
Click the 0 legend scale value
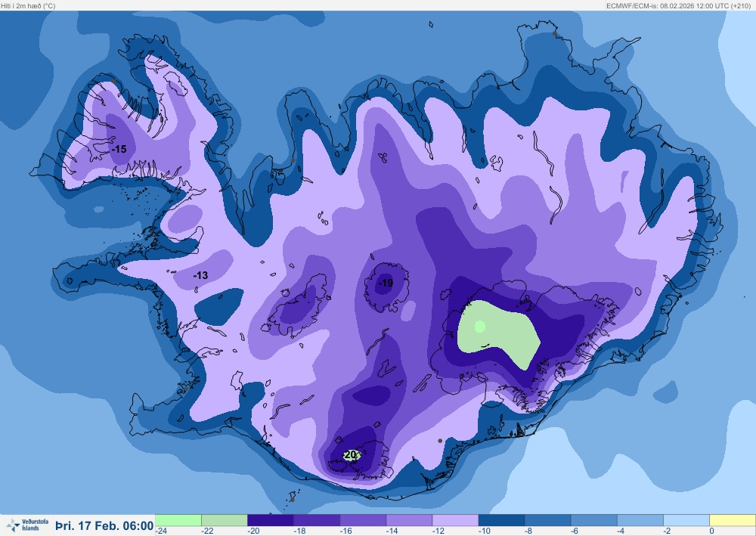pyautogui.click(x=711, y=531)
